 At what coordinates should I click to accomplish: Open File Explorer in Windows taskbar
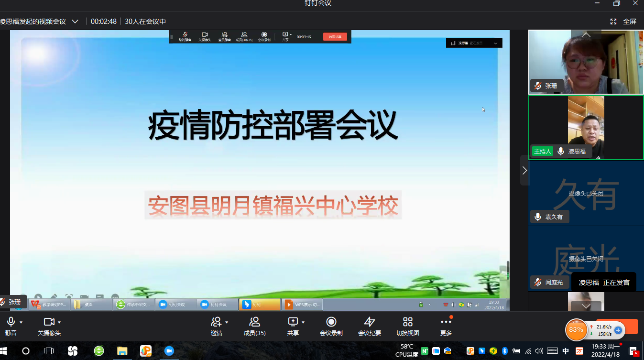click(x=122, y=351)
